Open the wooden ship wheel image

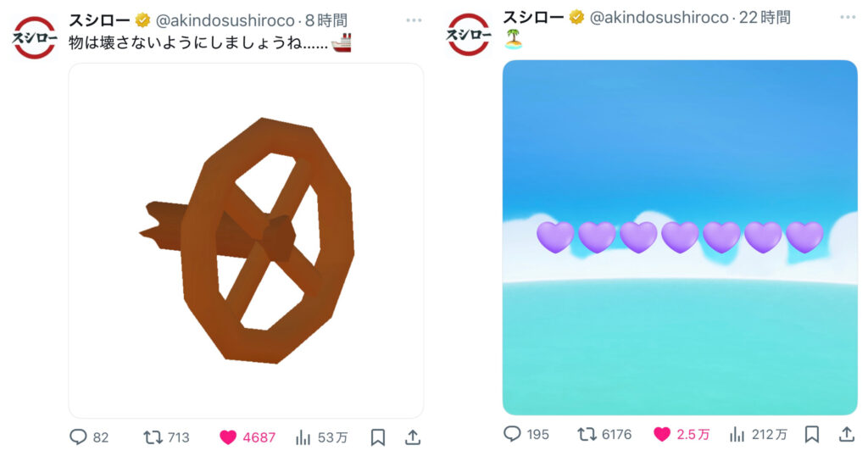[247, 241]
